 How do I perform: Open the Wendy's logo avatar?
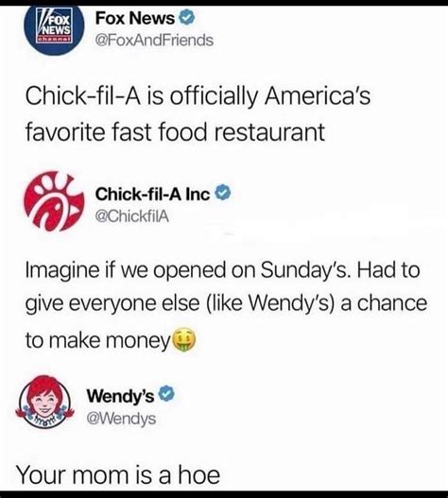pos(44,402)
